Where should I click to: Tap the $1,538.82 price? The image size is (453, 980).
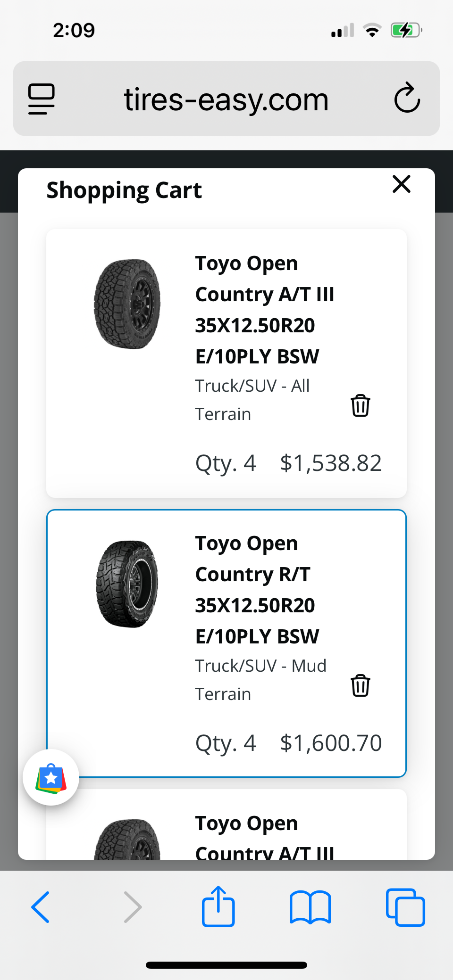tap(330, 463)
